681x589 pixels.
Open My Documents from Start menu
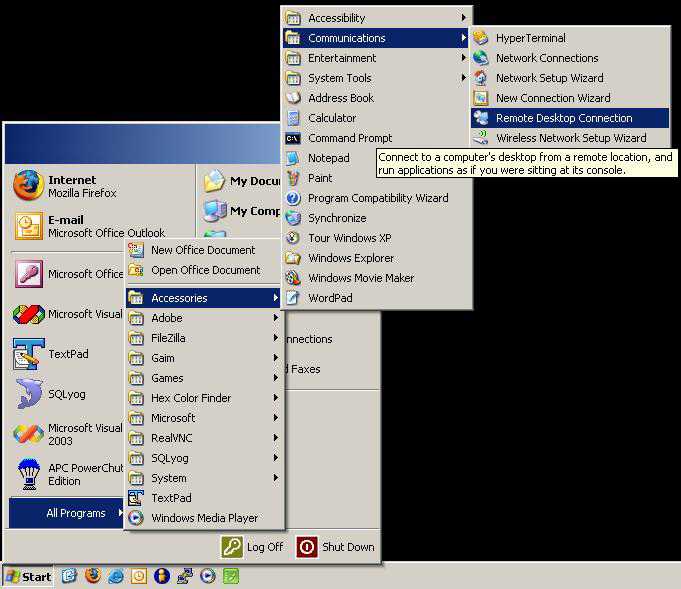[242, 181]
